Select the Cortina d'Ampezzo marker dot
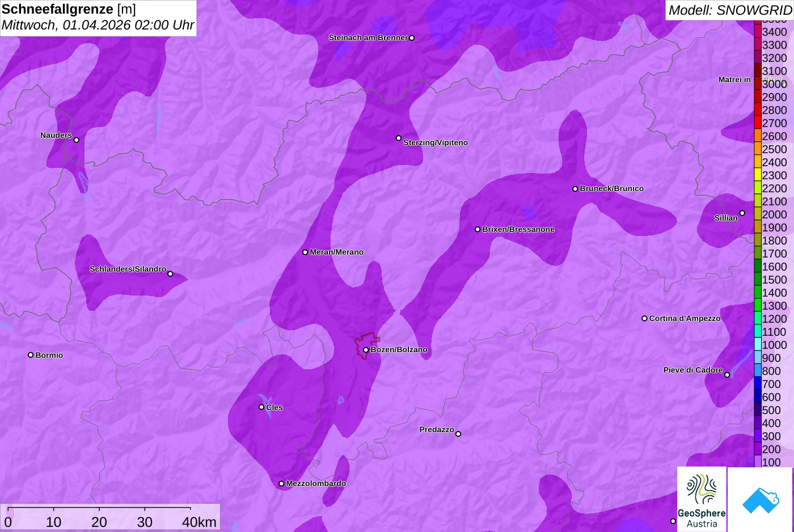Image resolution: width=794 pixels, height=532 pixels. [644, 319]
